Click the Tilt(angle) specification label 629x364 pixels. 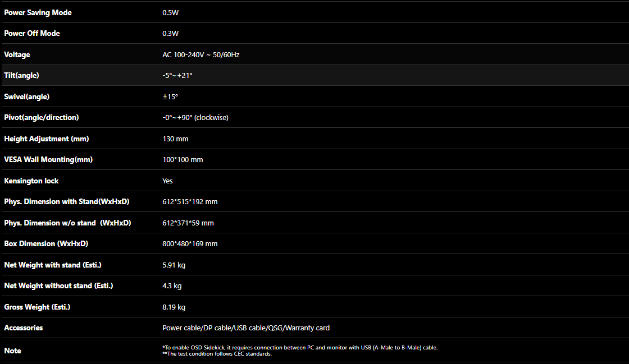(x=21, y=75)
